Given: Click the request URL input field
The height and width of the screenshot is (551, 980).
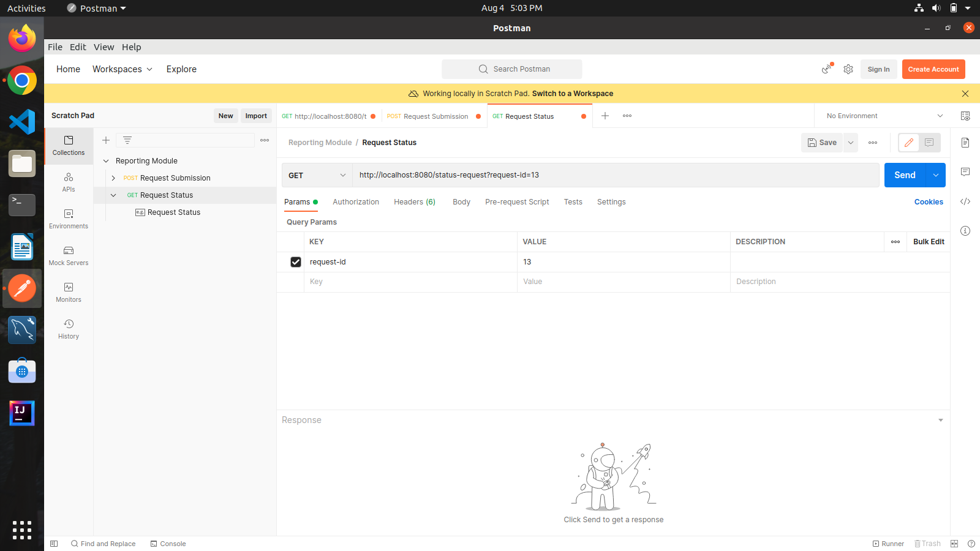Looking at the screenshot, I should (616, 175).
